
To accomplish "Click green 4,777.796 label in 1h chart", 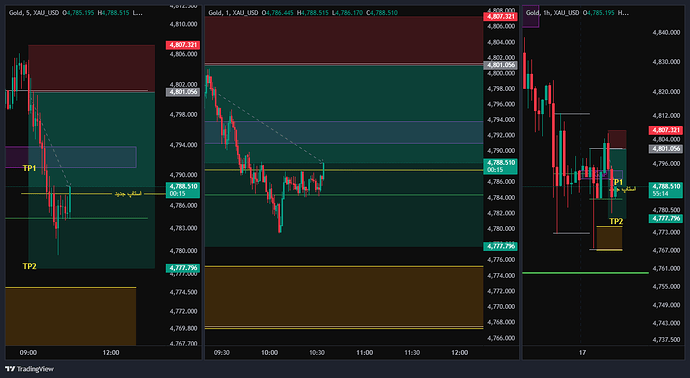I will coord(666,219).
